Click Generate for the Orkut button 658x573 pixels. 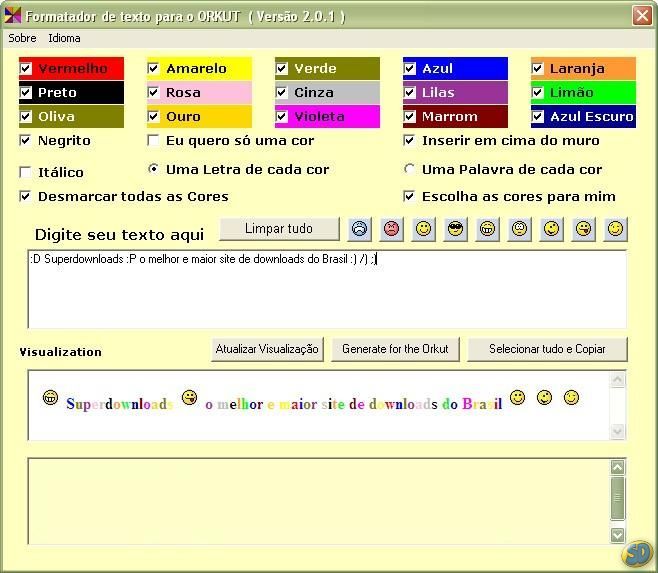[x=395, y=349]
